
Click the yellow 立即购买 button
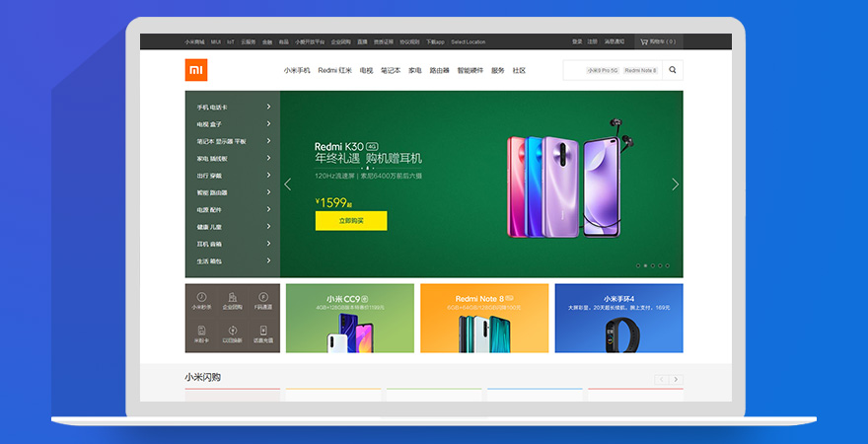pos(350,221)
